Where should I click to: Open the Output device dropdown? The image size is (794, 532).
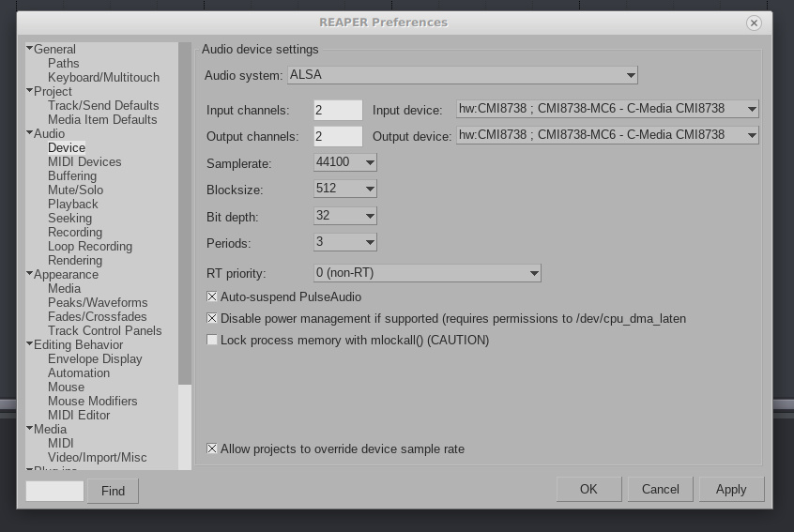pos(607,135)
